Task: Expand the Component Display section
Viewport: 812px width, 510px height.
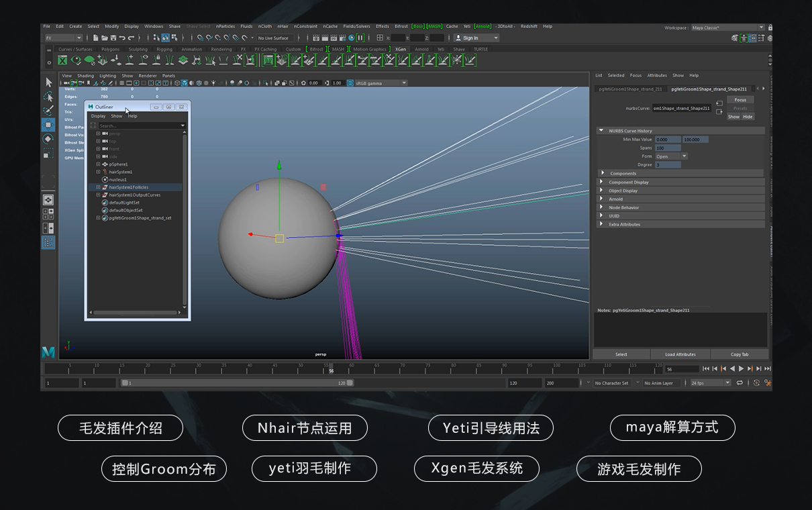Action: [x=603, y=182]
